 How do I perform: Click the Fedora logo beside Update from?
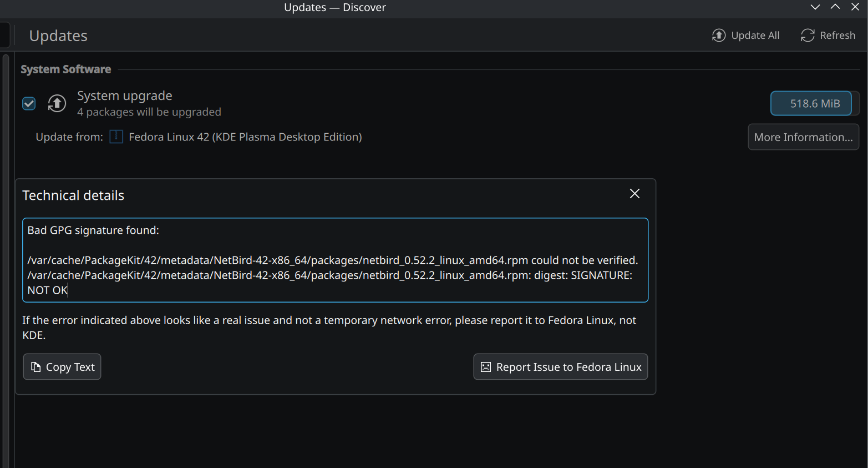pos(116,137)
